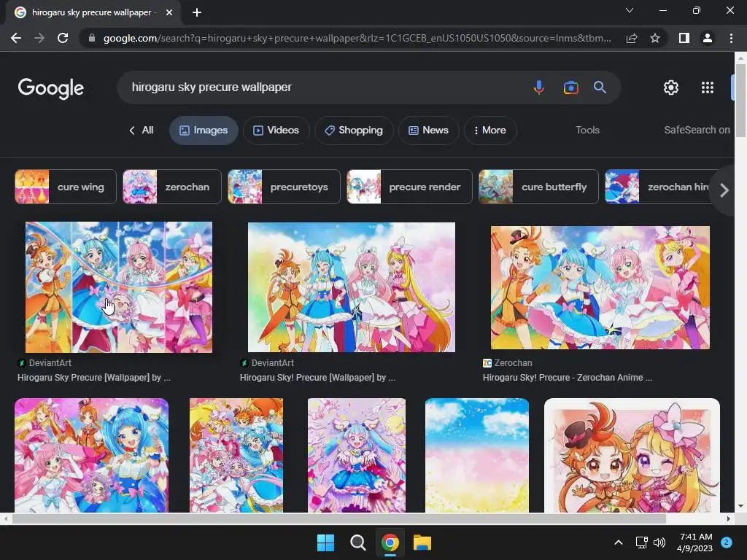Switch to the Videos tab
The width and height of the screenshot is (747, 560).
276,131
